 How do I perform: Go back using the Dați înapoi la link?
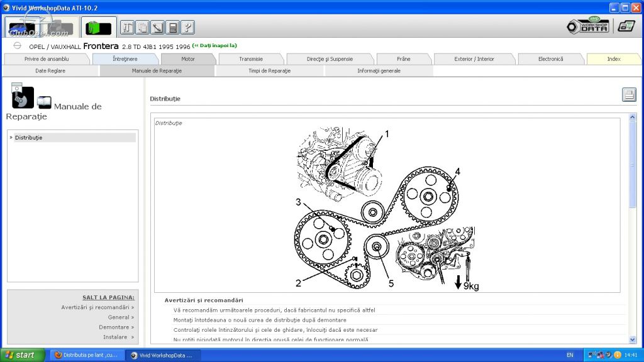[214, 45]
